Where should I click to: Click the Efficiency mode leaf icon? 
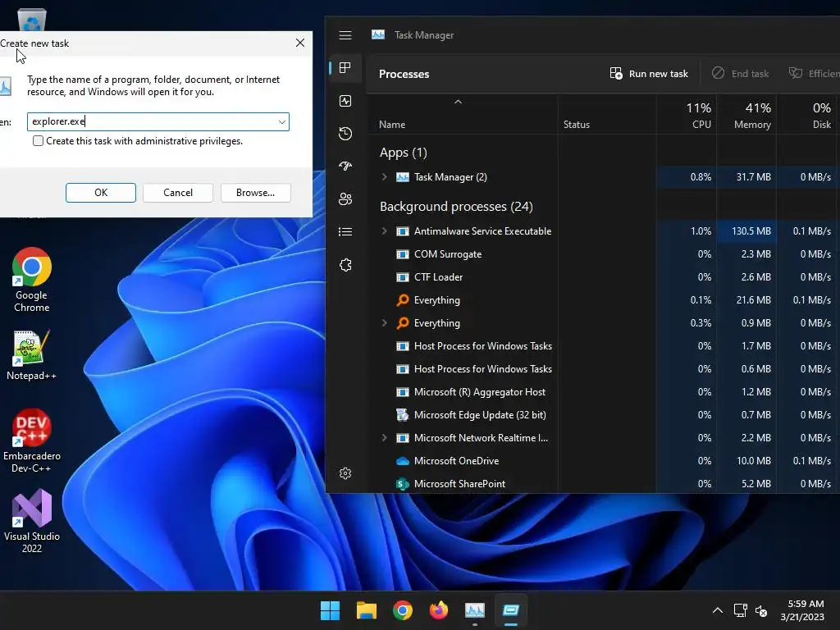coord(796,73)
